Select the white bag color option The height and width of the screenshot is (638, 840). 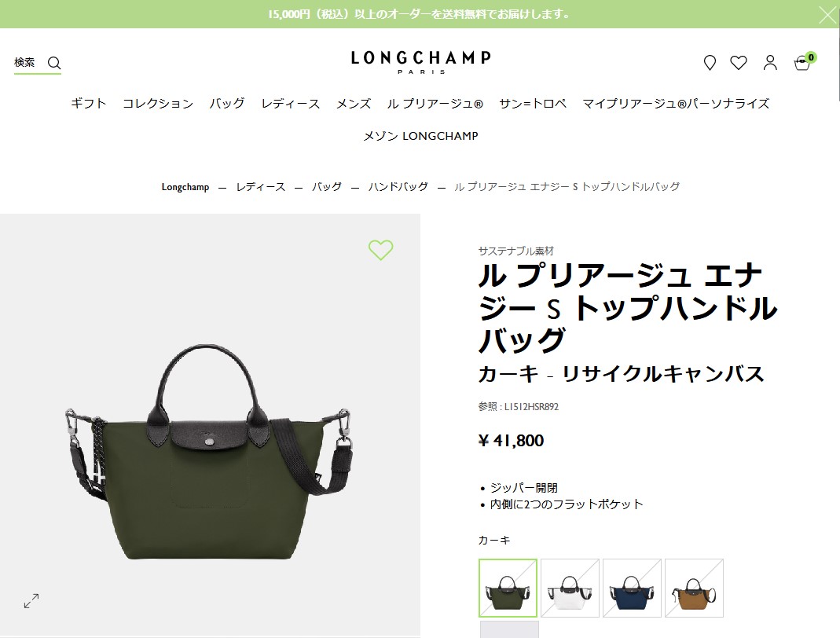[x=570, y=588]
